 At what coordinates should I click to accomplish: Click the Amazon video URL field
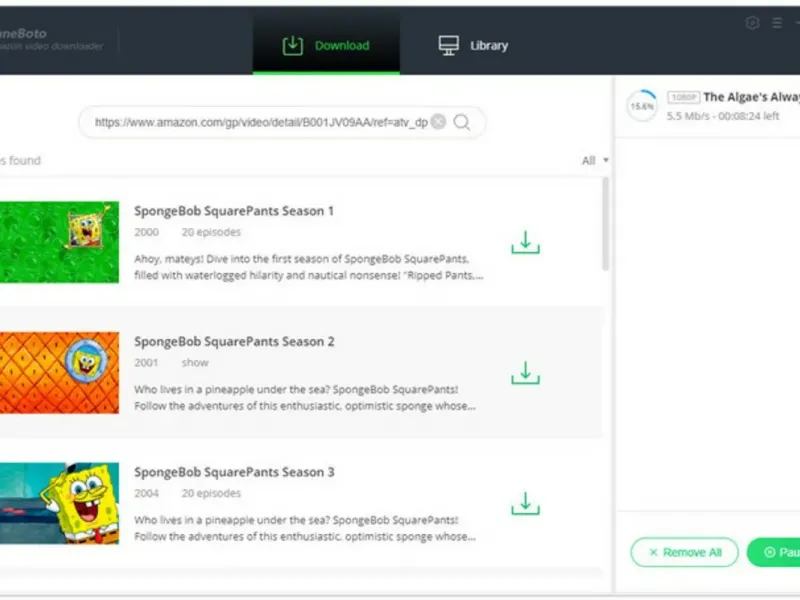(282, 122)
